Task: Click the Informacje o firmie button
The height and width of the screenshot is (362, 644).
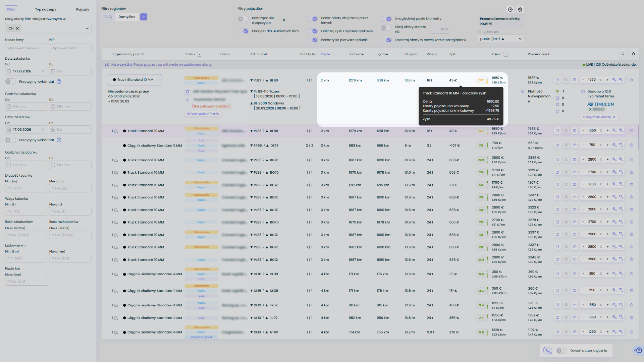Action: (x=203, y=114)
